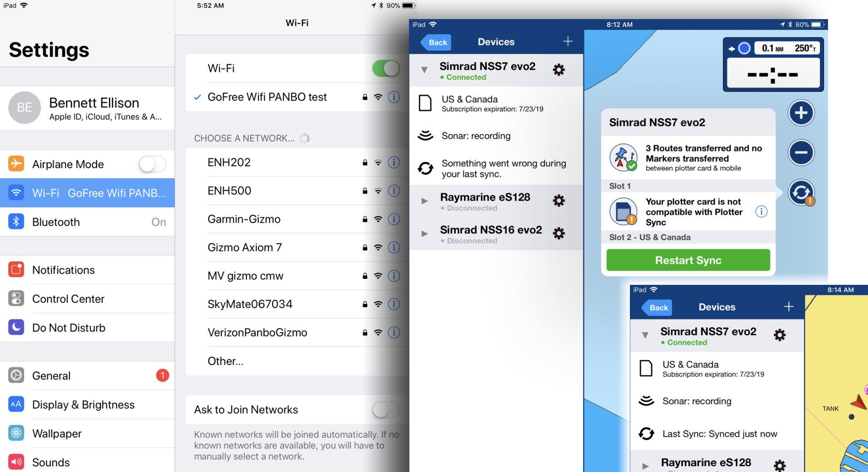Open Bennett Ellison Apple ID account

coord(87,108)
